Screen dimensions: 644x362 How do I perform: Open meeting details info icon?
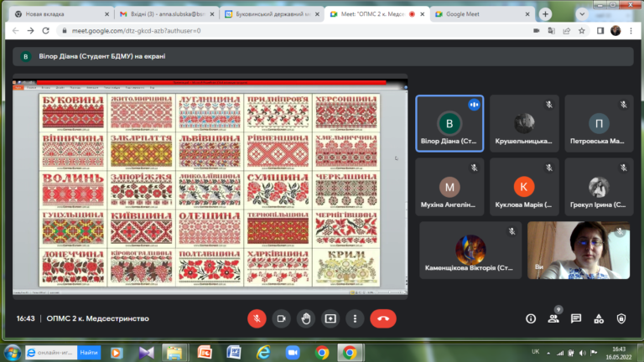531,318
